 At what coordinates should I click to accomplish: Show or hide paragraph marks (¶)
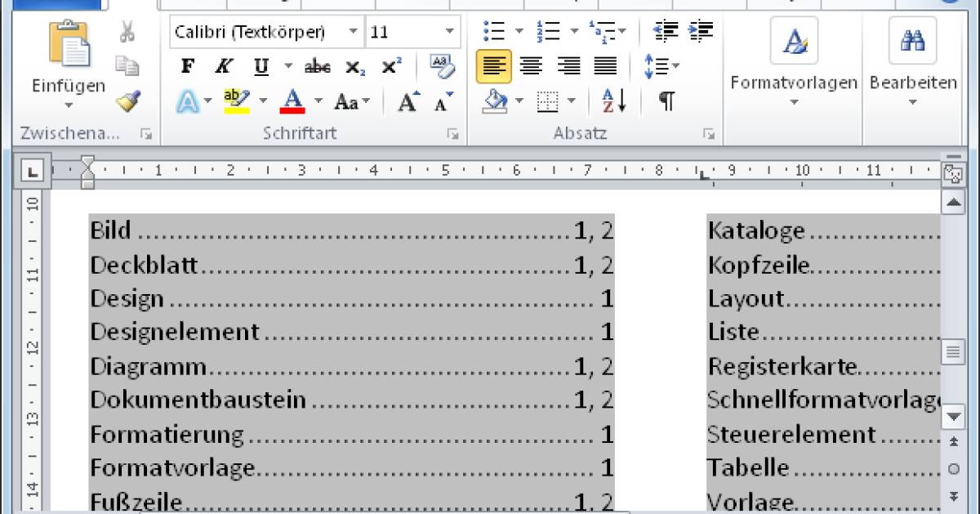(666, 101)
